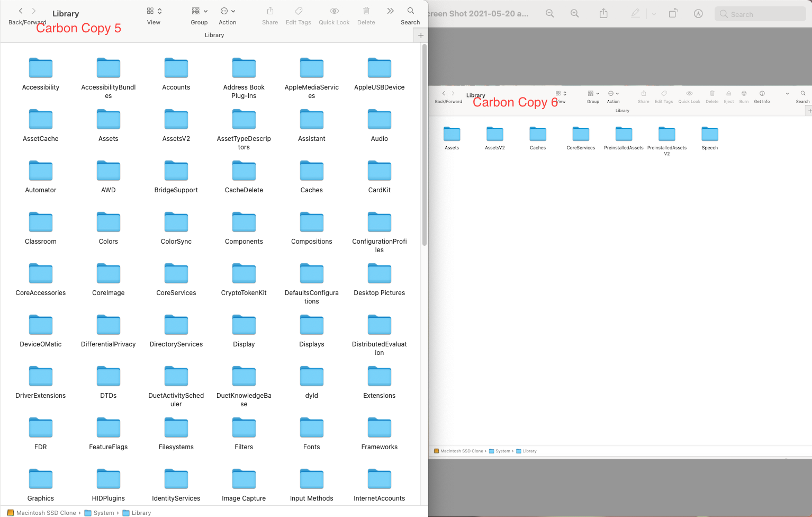Open the Action menu dropdown in Finder
Image resolution: width=812 pixels, height=517 pixels.
[x=228, y=11]
